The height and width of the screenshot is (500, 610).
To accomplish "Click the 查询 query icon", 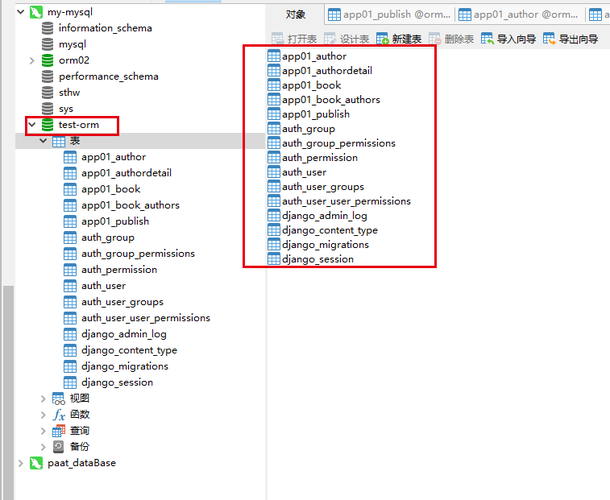I will coord(59,431).
